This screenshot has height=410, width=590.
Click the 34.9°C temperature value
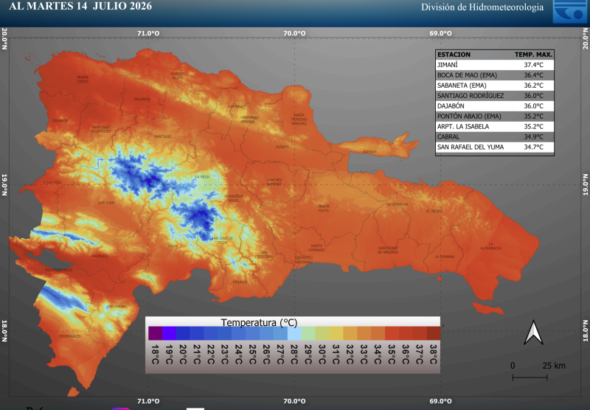[x=534, y=137]
